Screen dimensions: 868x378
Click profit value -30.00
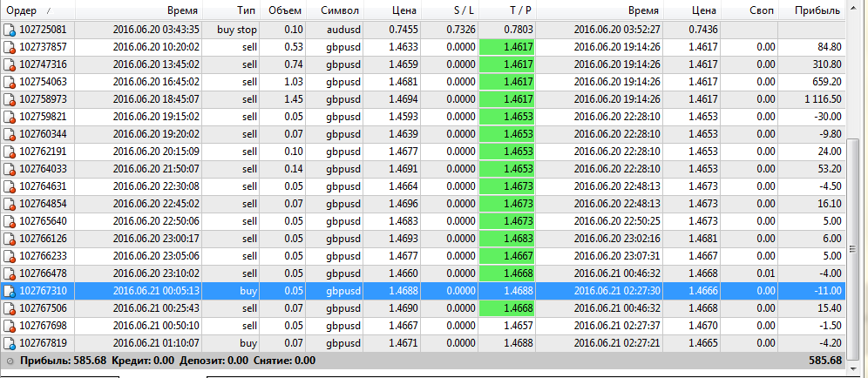pos(828,117)
